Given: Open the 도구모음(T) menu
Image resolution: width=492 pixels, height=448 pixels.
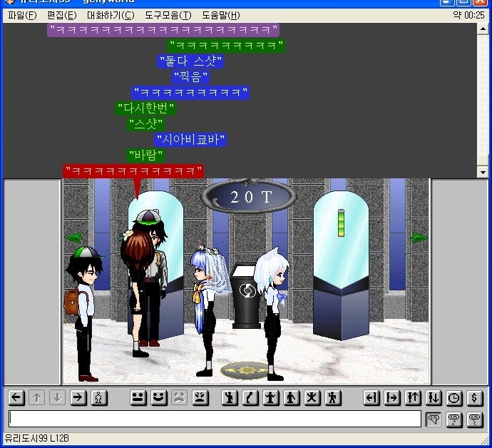Looking at the screenshot, I should 168,15.
